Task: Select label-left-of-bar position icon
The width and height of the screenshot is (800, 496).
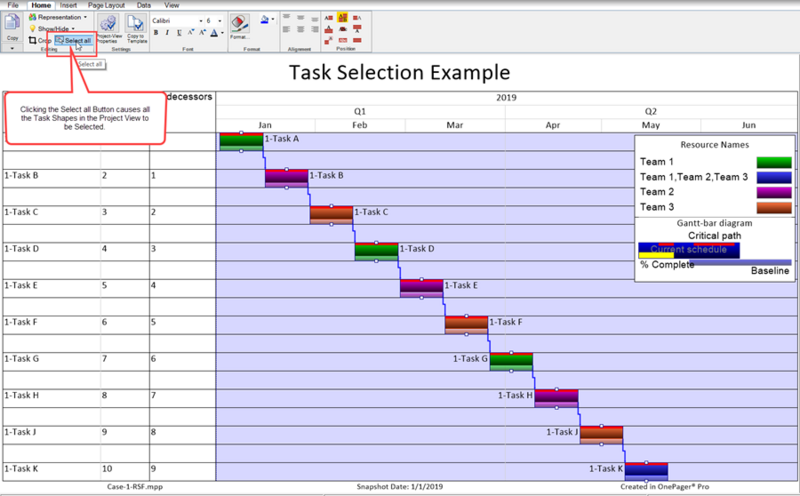Action: 329,18
